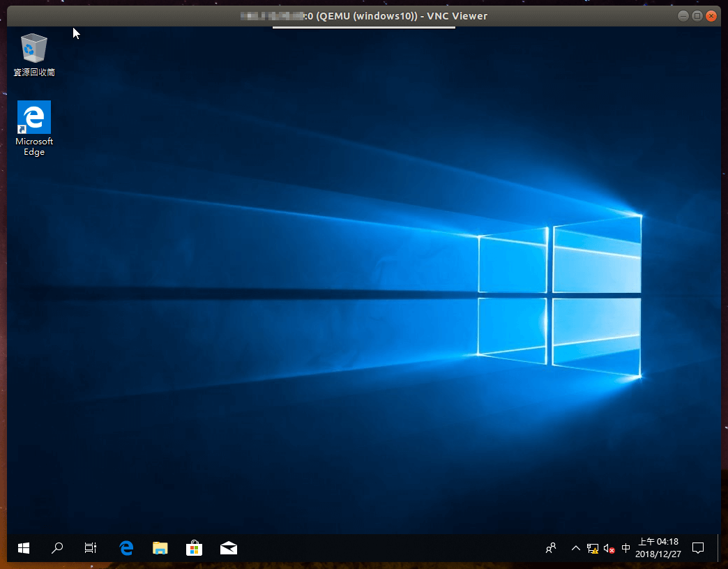Screen dimensions: 728x569
Task: Open Task View on the taskbar
Action: [x=90, y=548]
